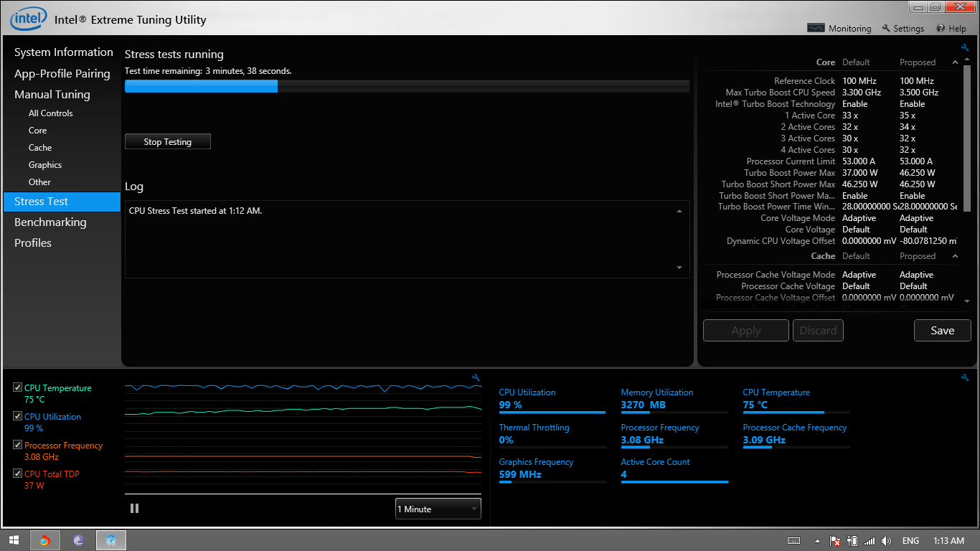The image size is (980, 551).
Task: Click the CPU Utilization 99 % bar
Action: click(552, 413)
